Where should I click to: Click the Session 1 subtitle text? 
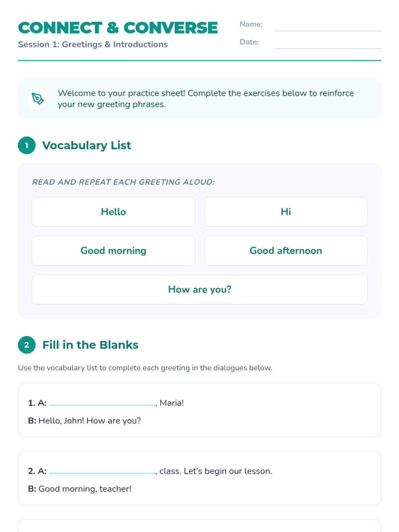coord(93,45)
